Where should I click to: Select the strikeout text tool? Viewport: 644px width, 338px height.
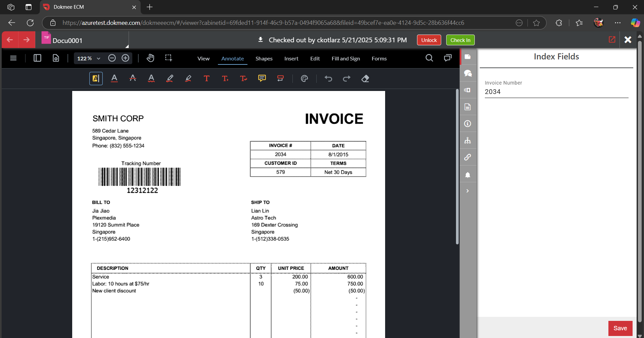point(133,79)
